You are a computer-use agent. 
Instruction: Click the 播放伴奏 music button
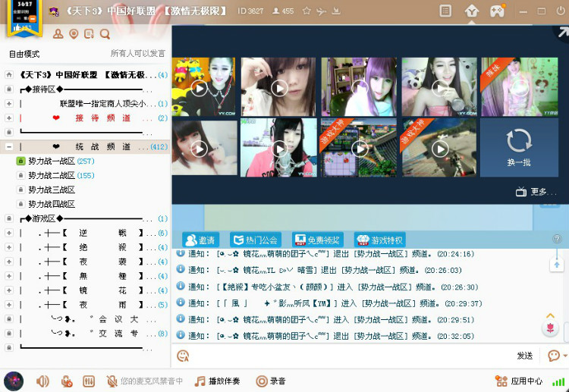(218, 381)
